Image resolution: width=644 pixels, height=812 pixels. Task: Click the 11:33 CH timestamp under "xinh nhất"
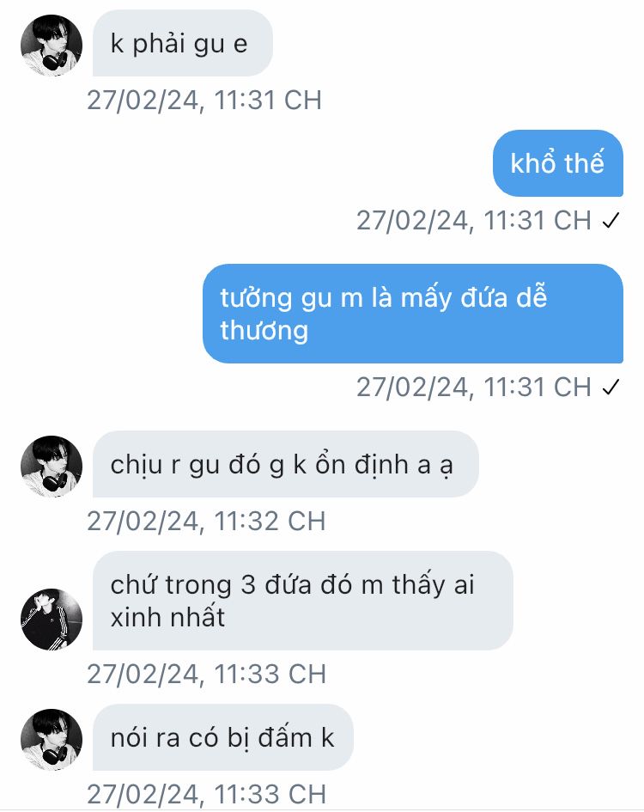pyautogui.click(x=206, y=675)
